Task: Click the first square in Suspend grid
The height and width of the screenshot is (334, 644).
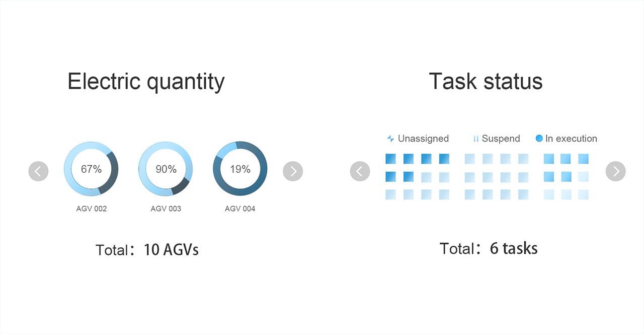Action: point(470,159)
